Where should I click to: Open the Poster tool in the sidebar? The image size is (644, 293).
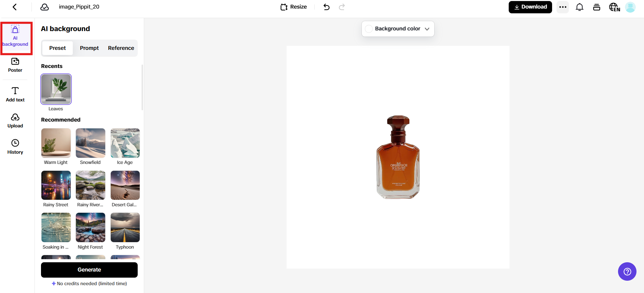click(x=15, y=65)
